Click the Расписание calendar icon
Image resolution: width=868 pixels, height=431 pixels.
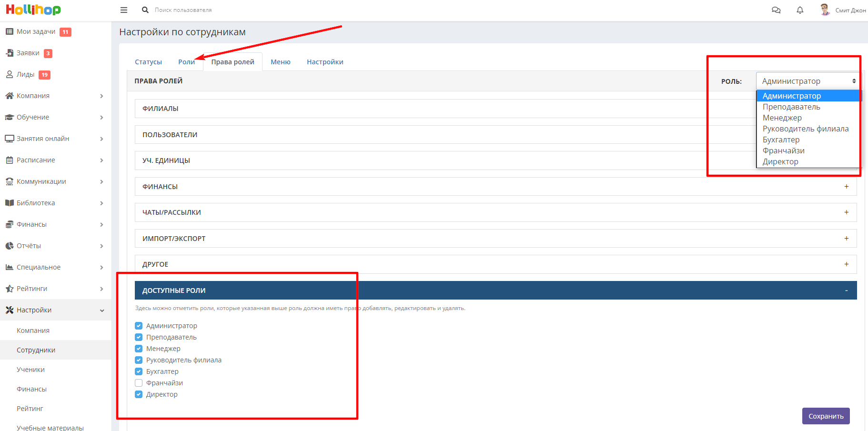[9, 160]
